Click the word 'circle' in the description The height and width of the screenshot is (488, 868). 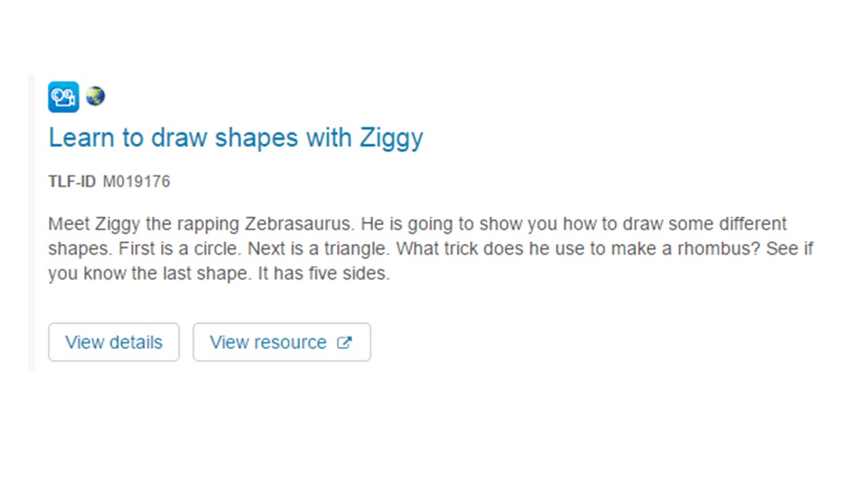point(215,249)
